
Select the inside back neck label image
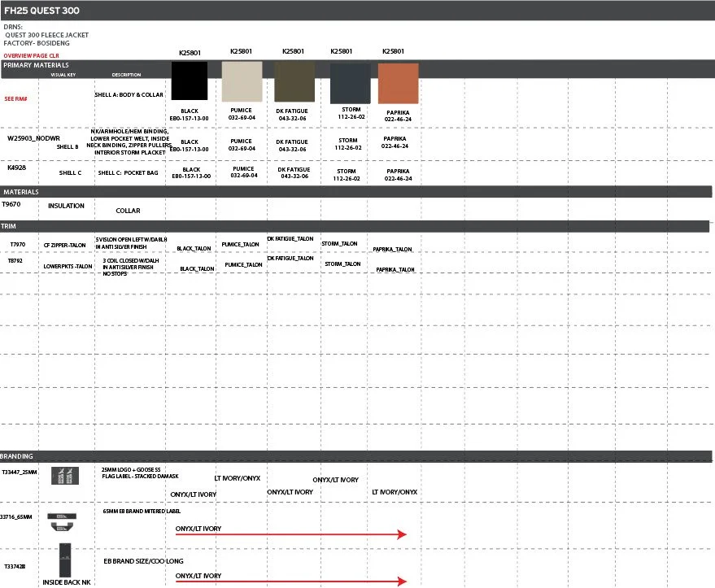65,560
